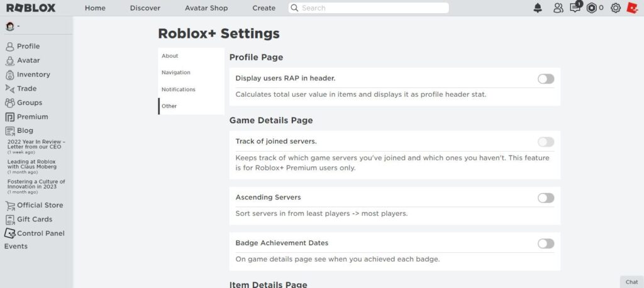Viewport: 644px width, 288px height.
Task: Toggle Display users RAP in header
Action: [x=546, y=79]
